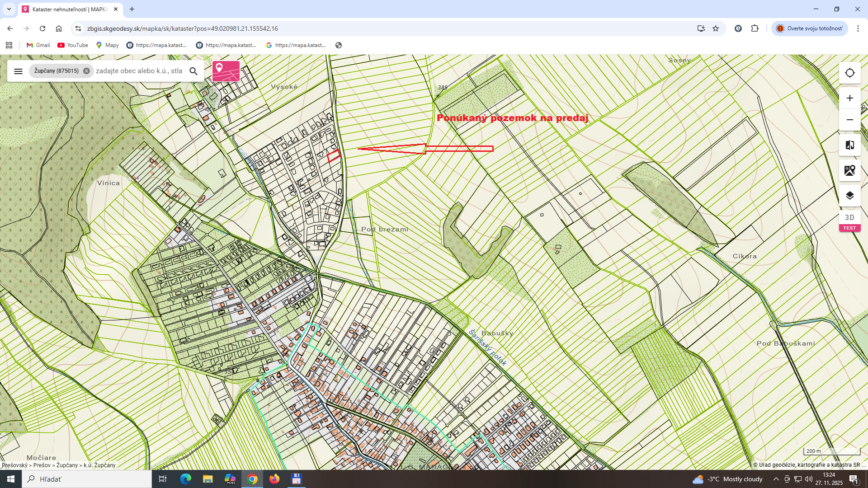The height and width of the screenshot is (488, 868).
Task: Bookmark this page with star icon
Action: pos(716,28)
